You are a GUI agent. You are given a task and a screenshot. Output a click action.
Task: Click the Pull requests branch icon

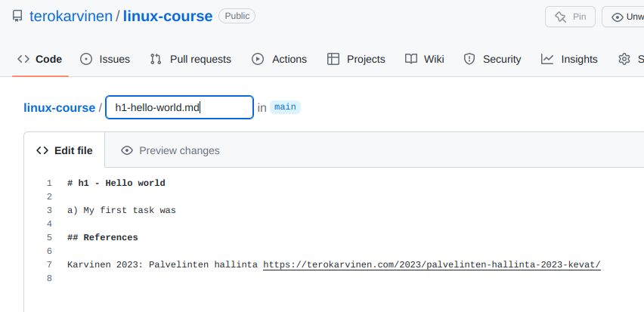pyautogui.click(x=156, y=59)
